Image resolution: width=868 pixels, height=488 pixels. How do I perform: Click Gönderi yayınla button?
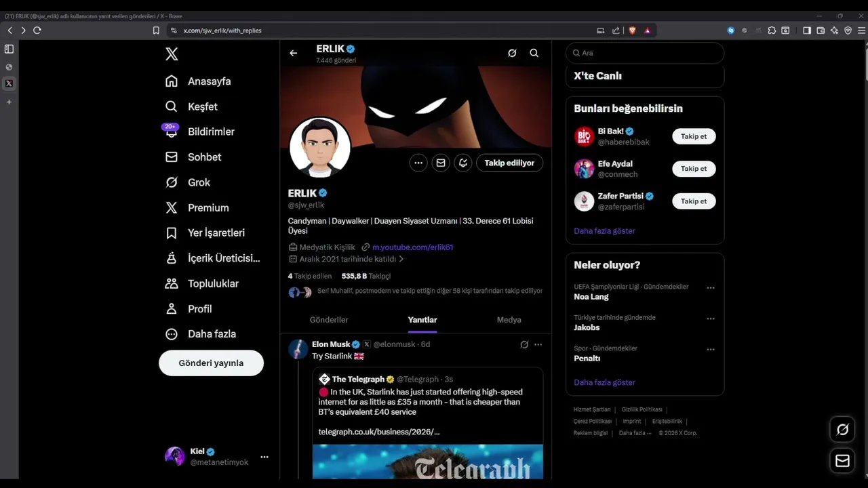[211, 363]
